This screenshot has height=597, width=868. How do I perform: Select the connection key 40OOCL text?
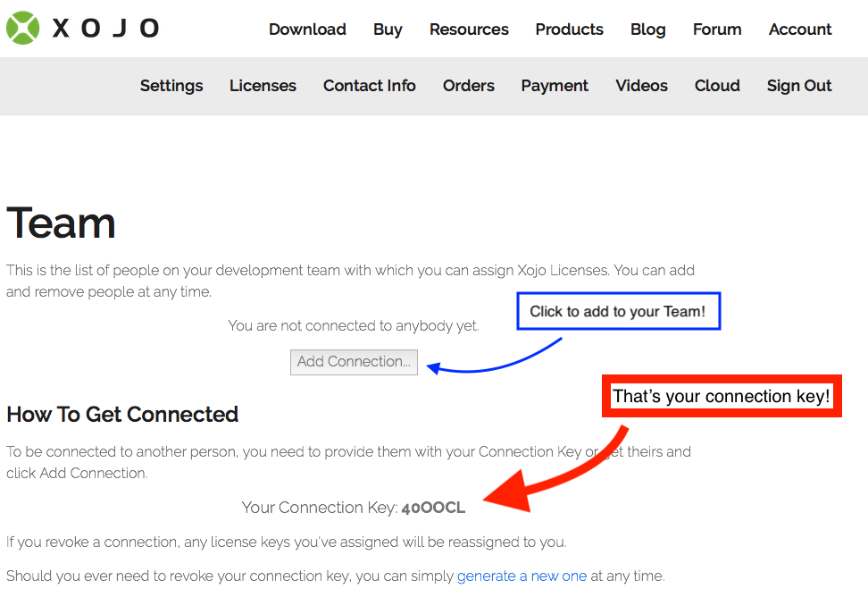click(x=433, y=507)
